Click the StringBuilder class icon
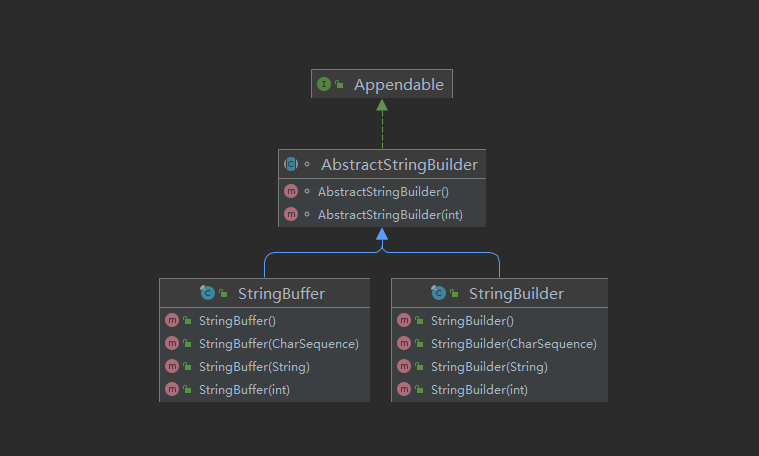 click(x=439, y=293)
